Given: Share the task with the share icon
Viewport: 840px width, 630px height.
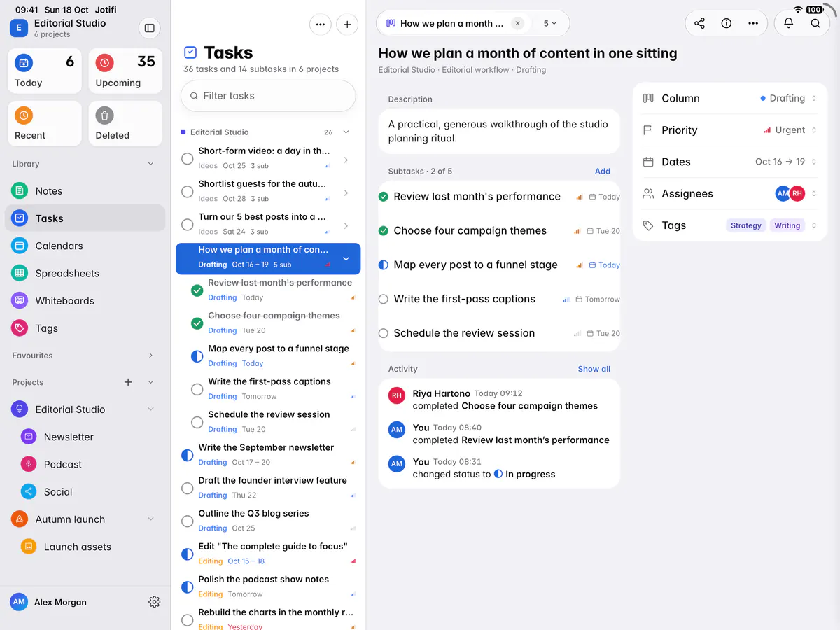Looking at the screenshot, I should click(699, 23).
